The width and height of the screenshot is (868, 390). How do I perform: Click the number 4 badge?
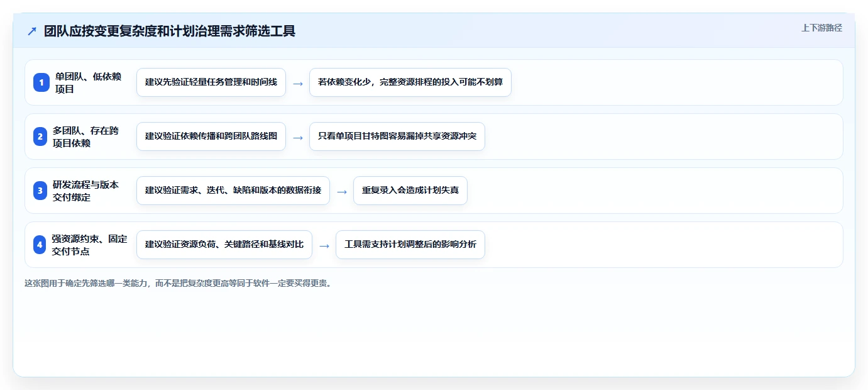pyautogui.click(x=41, y=245)
